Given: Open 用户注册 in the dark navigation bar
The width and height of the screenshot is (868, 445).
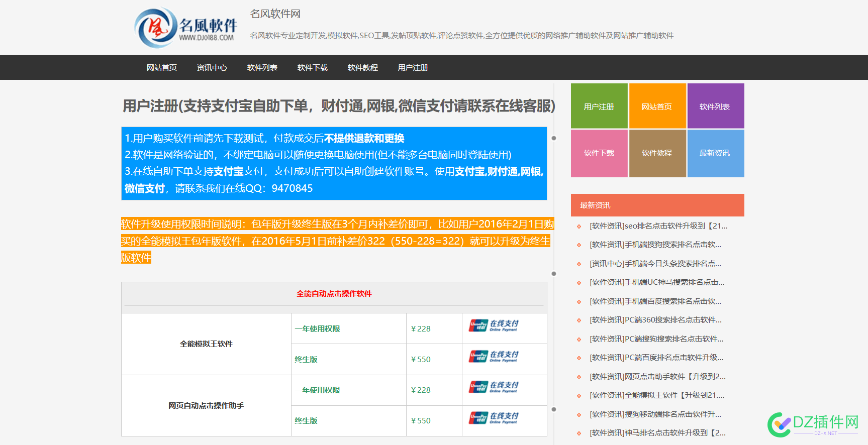Looking at the screenshot, I should (x=413, y=67).
